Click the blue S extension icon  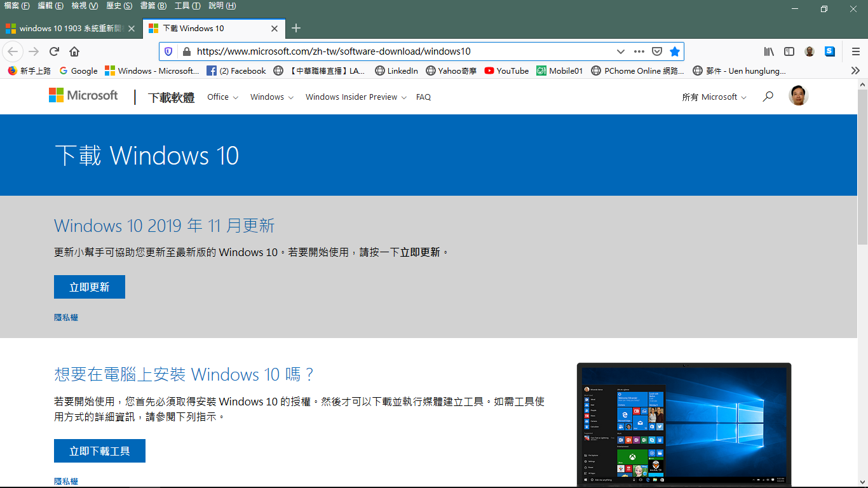(x=830, y=51)
